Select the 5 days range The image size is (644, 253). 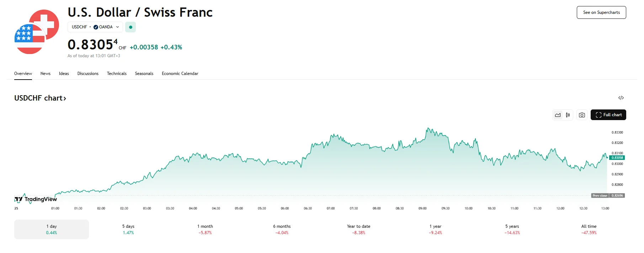point(128,229)
